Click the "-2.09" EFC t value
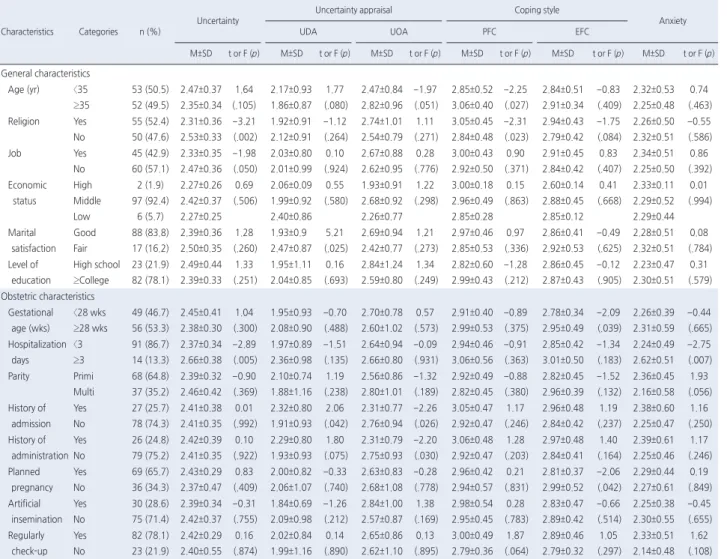 (608, 312)
